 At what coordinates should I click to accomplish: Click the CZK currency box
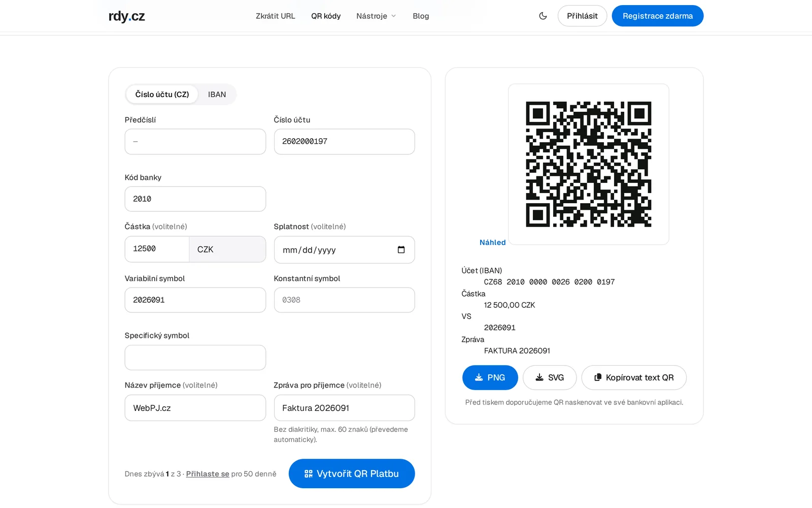point(227,249)
